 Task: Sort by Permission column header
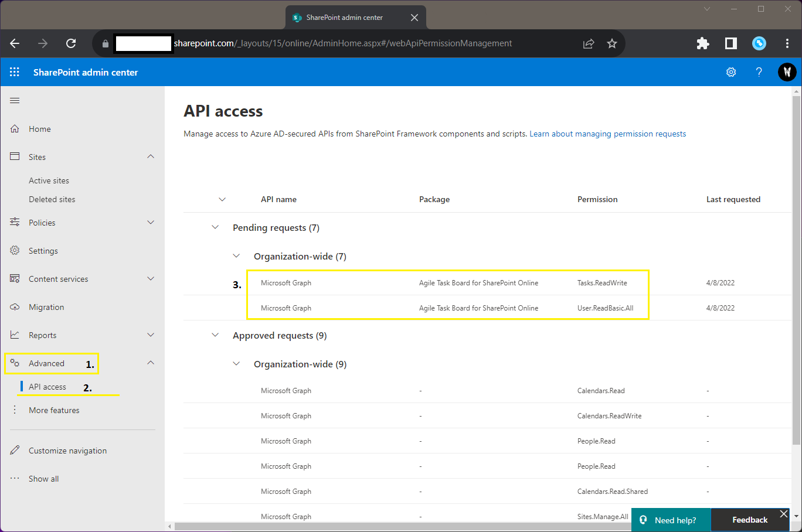click(x=597, y=199)
